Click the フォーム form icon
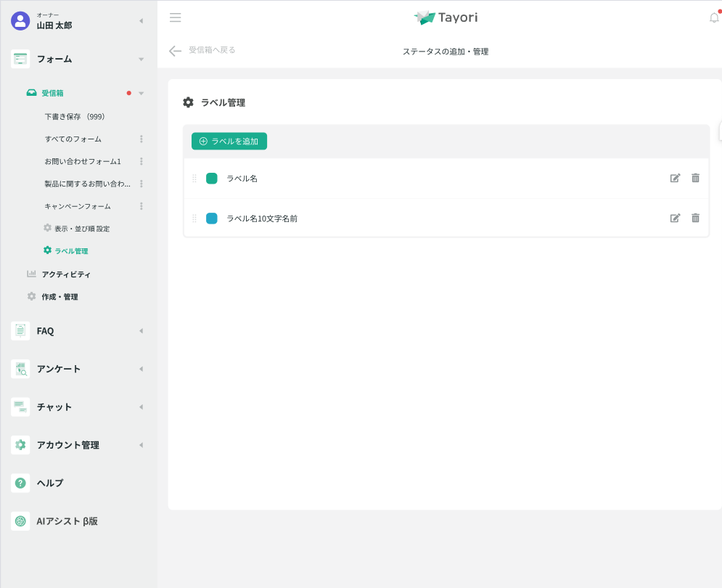This screenshot has width=722, height=588. pos(20,59)
